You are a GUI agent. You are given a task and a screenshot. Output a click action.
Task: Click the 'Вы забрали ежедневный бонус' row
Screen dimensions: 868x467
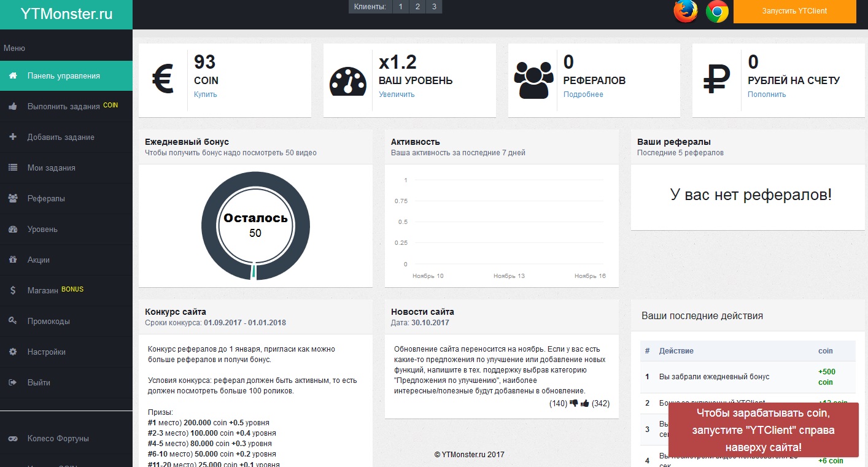click(748, 377)
